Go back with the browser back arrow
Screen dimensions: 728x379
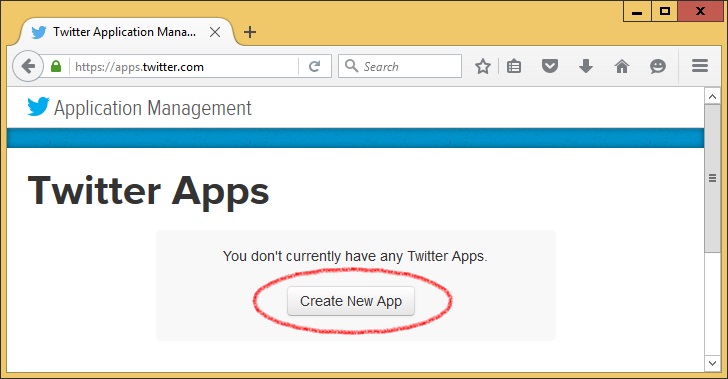click(28, 66)
